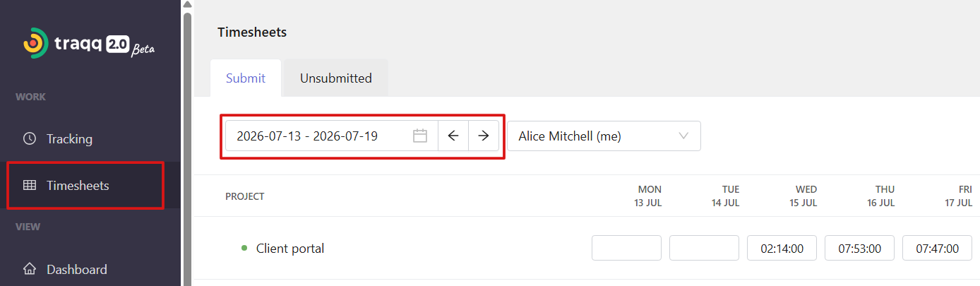This screenshot has width=980, height=286.
Task: Go to next week with right arrow
Action: pos(484,136)
